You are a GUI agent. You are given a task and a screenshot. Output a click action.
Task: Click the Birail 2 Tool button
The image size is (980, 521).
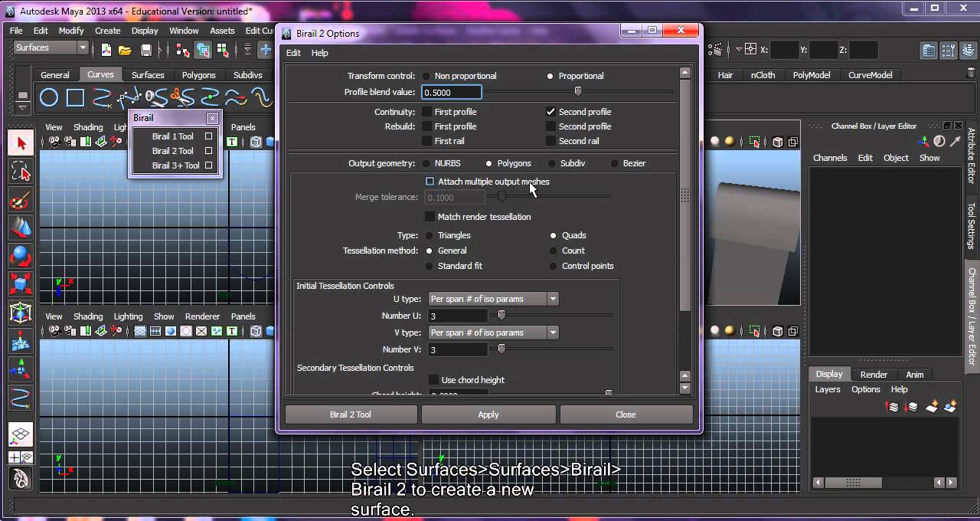pyautogui.click(x=351, y=415)
